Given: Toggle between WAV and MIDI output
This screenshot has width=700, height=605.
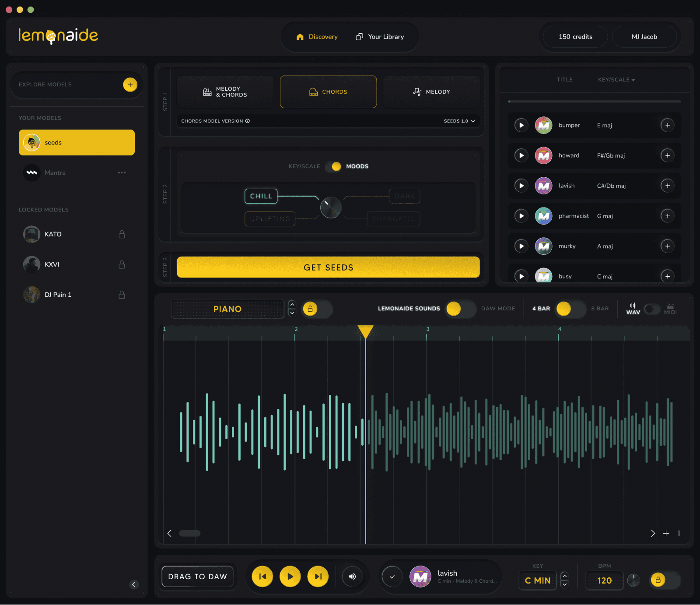Looking at the screenshot, I should point(652,309).
